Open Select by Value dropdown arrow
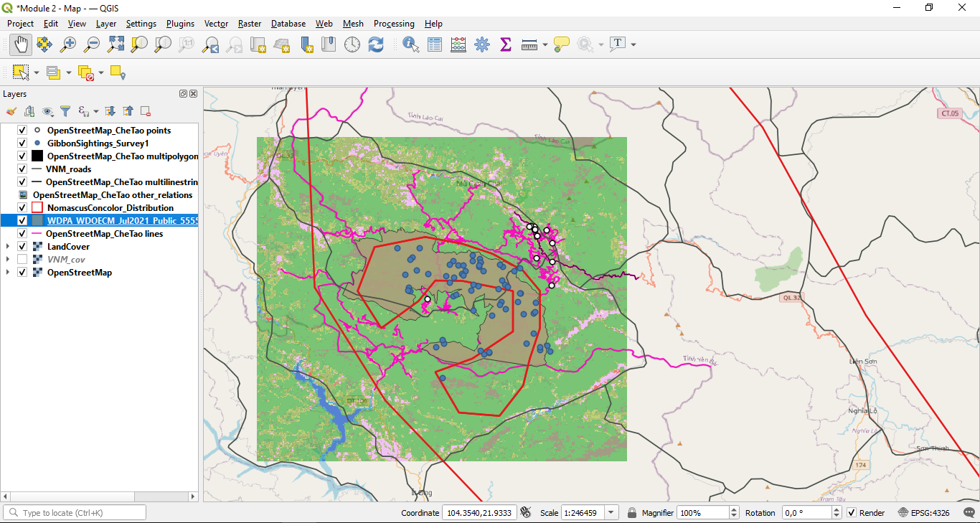 [68, 72]
